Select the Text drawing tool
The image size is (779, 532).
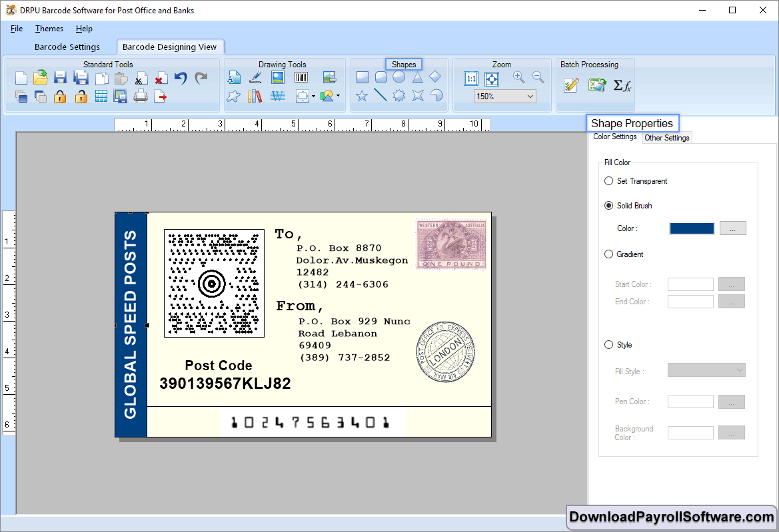click(x=234, y=77)
